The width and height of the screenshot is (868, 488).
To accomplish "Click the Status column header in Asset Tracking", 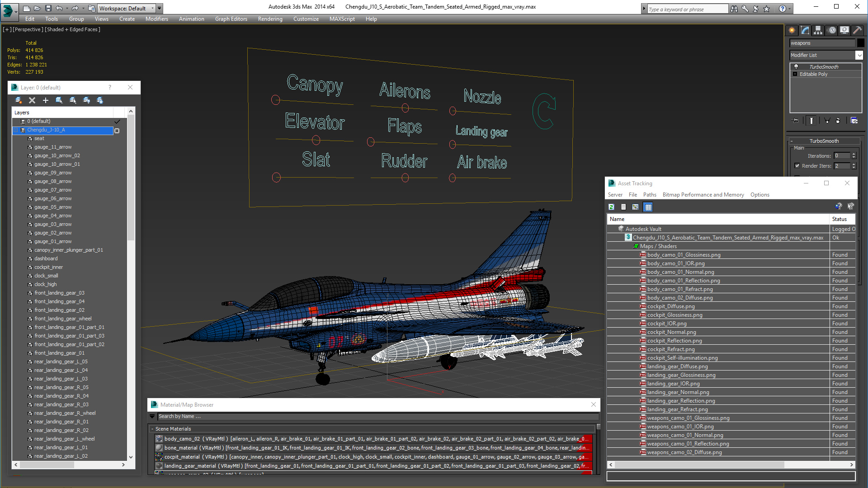I will 842,219.
